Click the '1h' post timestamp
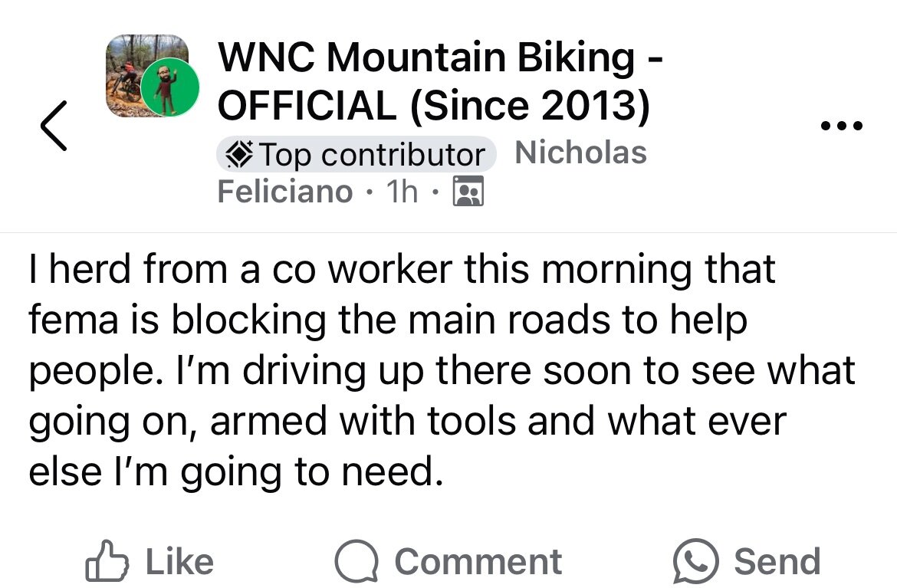The height and width of the screenshot is (588, 897). click(x=402, y=192)
